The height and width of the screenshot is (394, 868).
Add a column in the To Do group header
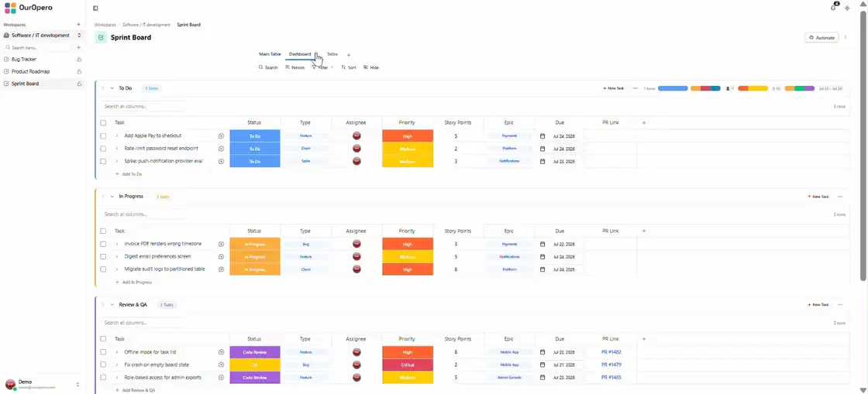(644, 122)
